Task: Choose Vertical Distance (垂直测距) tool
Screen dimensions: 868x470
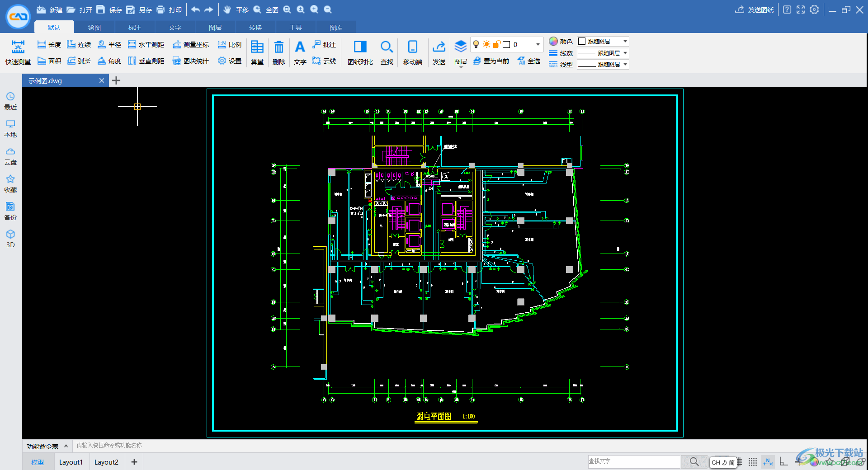Action: tap(146, 61)
